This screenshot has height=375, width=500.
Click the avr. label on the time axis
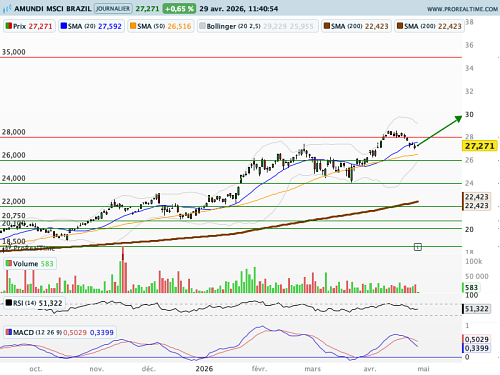[370, 369]
